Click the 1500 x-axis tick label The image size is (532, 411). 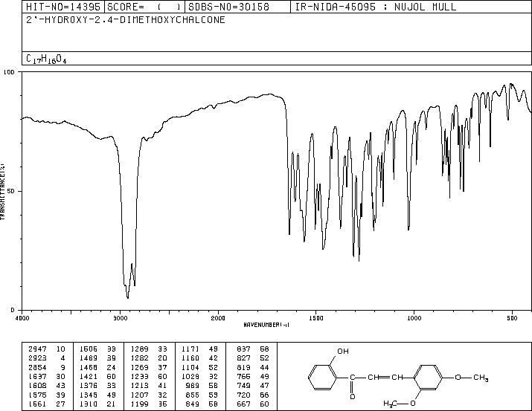point(316,318)
